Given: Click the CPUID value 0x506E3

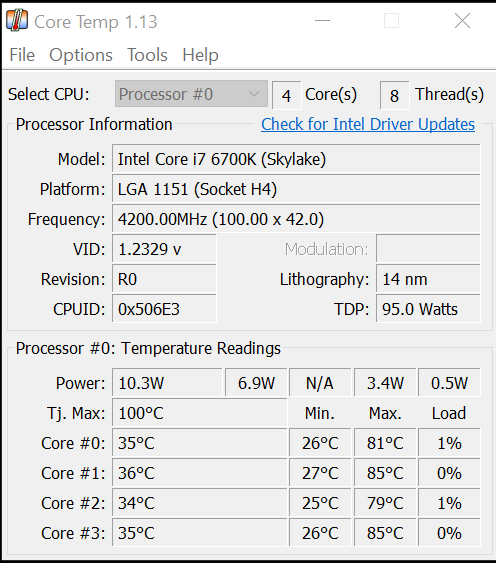Looking at the screenshot, I should 164,309.
